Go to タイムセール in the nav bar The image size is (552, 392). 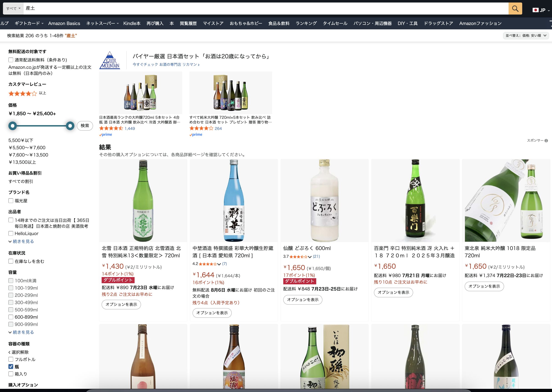click(335, 23)
